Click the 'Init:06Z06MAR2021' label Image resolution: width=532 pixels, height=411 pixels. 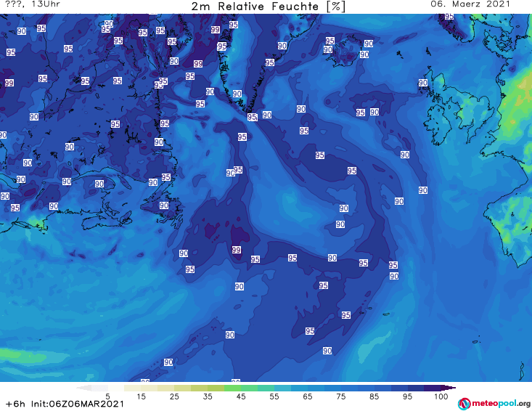(78, 404)
